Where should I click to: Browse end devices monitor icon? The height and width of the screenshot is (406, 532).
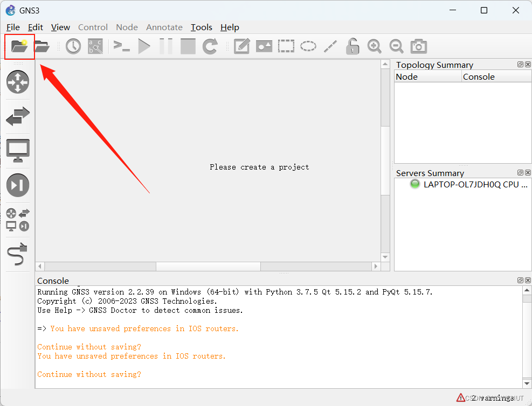click(18, 151)
